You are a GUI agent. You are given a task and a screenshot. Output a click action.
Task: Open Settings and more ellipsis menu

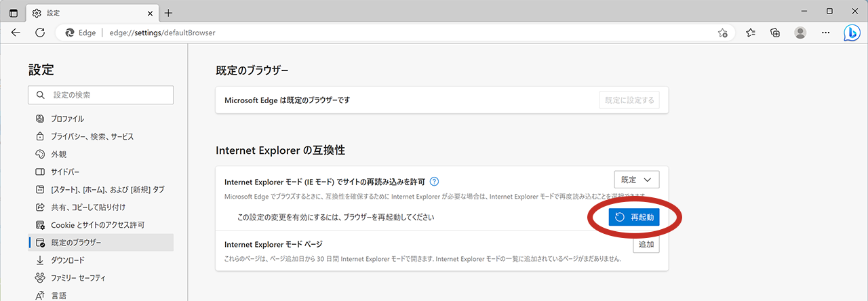coord(826,33)
